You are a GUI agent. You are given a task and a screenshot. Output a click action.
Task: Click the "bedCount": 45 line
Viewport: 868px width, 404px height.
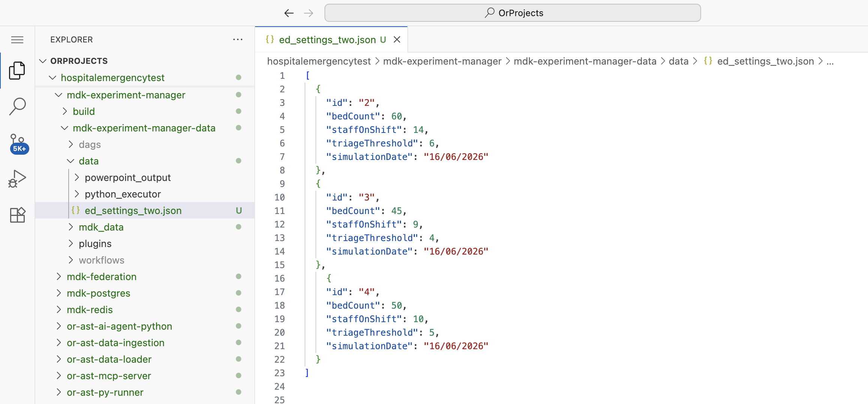point(366,211)
